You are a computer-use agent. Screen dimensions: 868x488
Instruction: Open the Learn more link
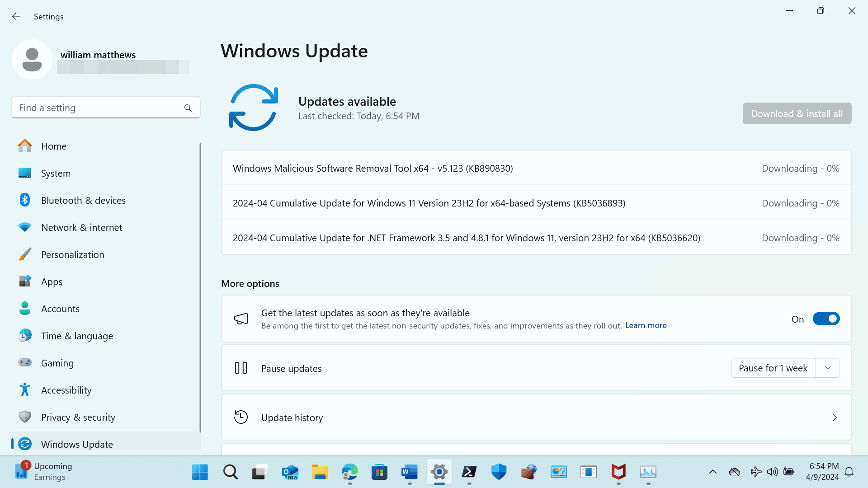tap(646, 325)
